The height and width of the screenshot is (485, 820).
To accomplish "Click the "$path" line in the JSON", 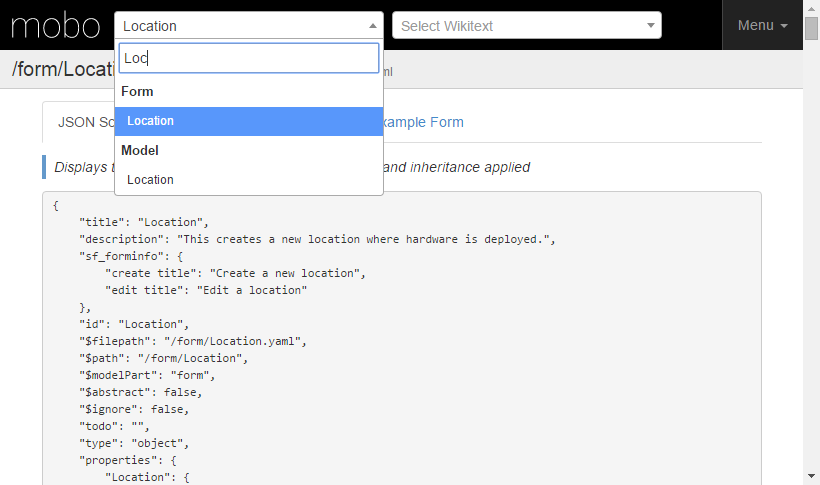I will tap(163, 358).
